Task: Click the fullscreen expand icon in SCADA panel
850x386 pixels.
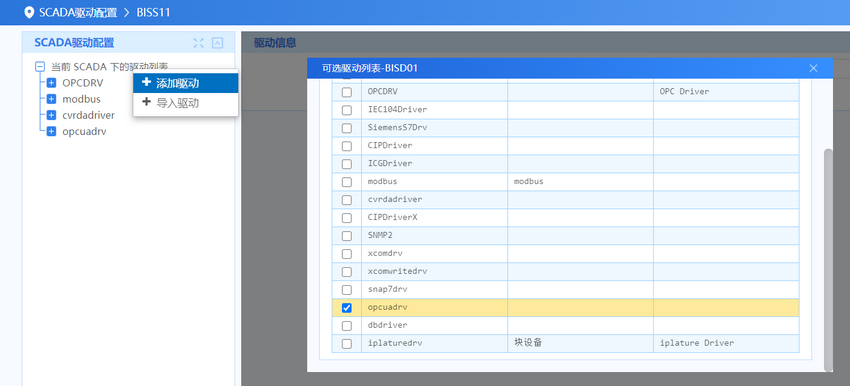Action: pos(199,43)
